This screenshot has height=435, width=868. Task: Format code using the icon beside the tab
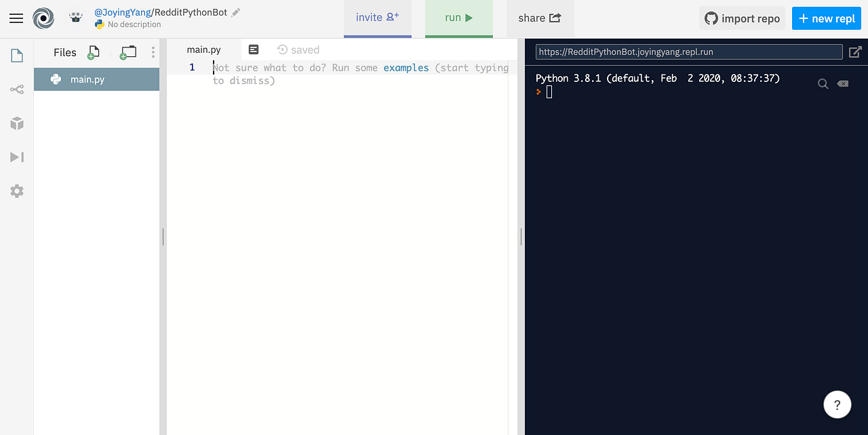pyautogui.click(x=254, y=49)
